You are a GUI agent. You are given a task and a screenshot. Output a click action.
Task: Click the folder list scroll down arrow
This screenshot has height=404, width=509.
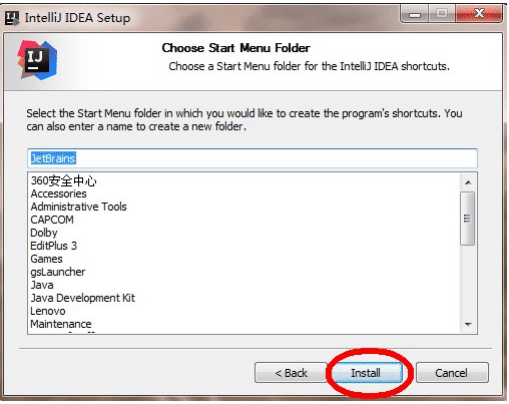click(x=468, y=324)
